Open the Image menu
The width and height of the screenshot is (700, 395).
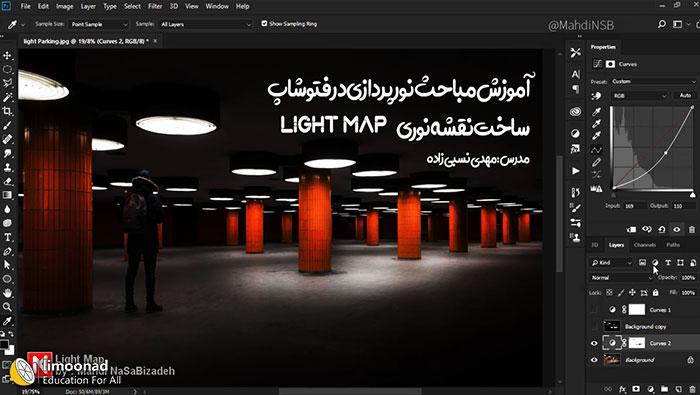point(64,6)
